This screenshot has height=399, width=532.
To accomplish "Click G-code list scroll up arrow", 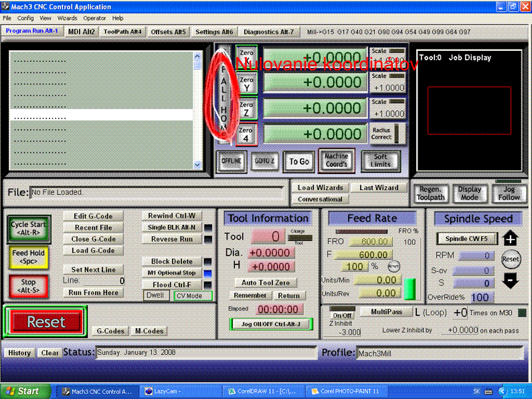I will [x=197, y=56].
